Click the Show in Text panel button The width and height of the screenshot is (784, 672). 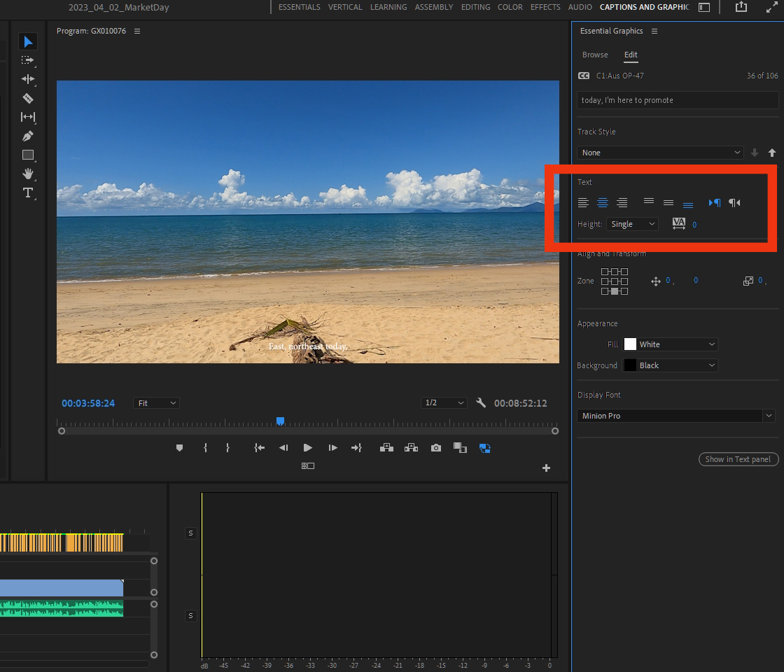(738, 459)
